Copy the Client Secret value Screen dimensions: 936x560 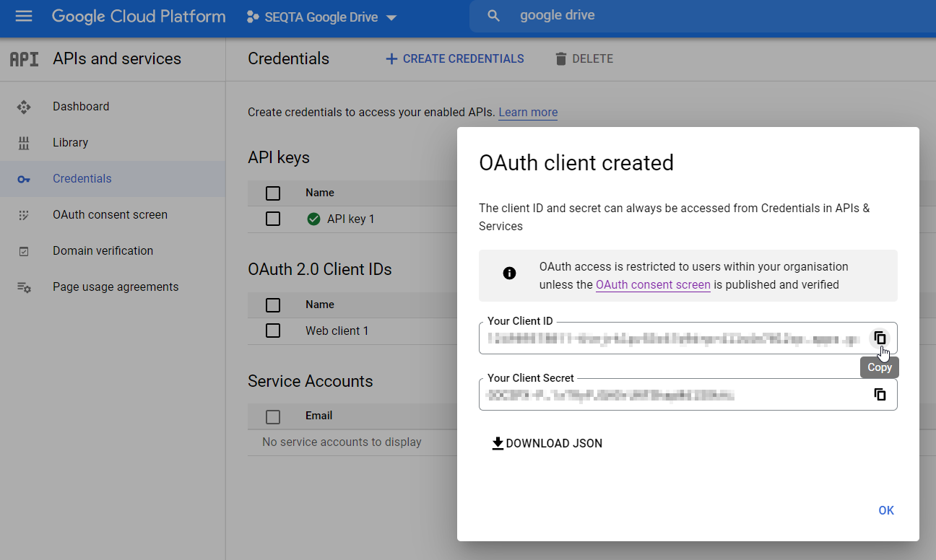[x=880, y=395]
